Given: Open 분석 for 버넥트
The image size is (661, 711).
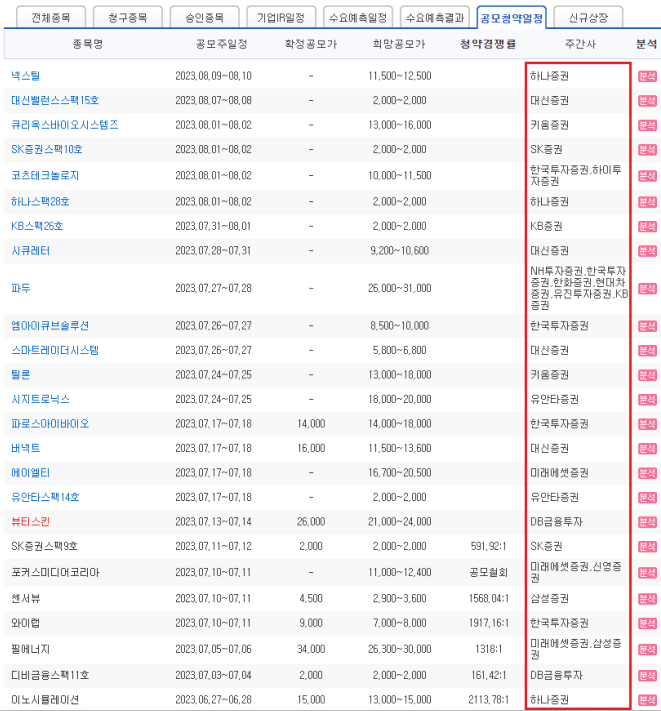Looking at the screenshot, I should click(647, 448).
